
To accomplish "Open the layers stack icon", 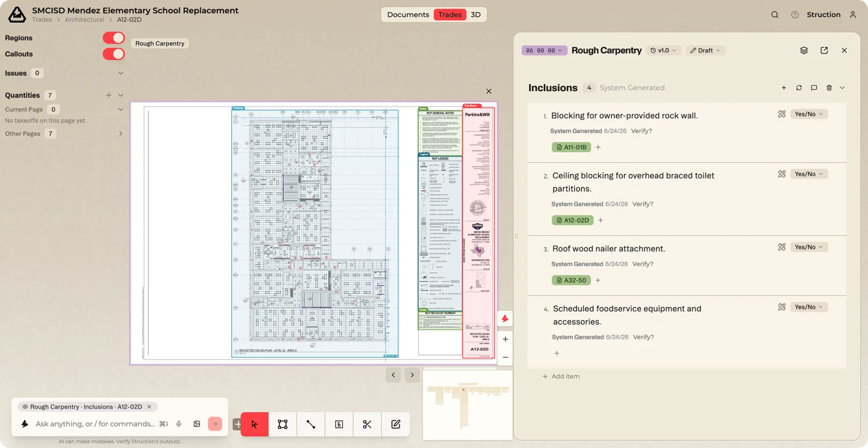I will coord(804,51).
